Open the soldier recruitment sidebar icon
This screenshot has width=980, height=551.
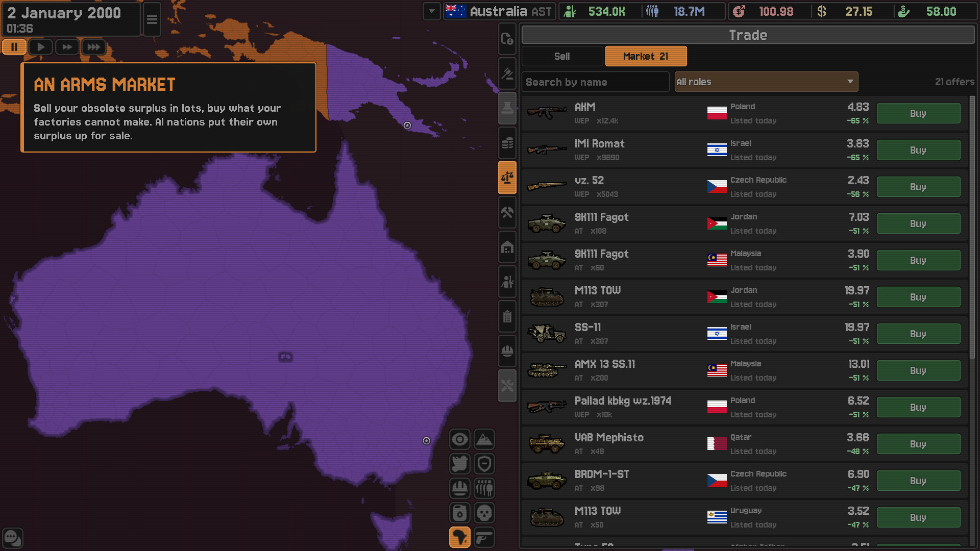click(507, 282)
